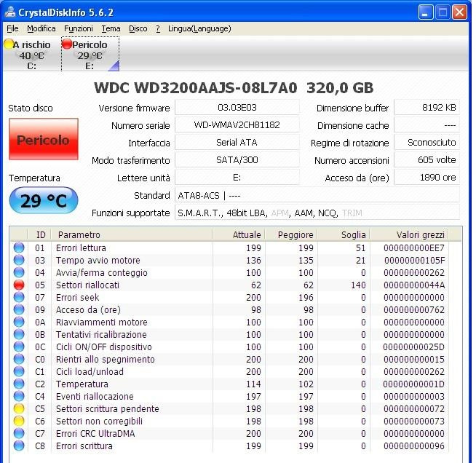Image resolution: width=476 pixels, height=463 pixels.
Task: Minimize the CrystalDiskInfo window
Action: (426, 12)
